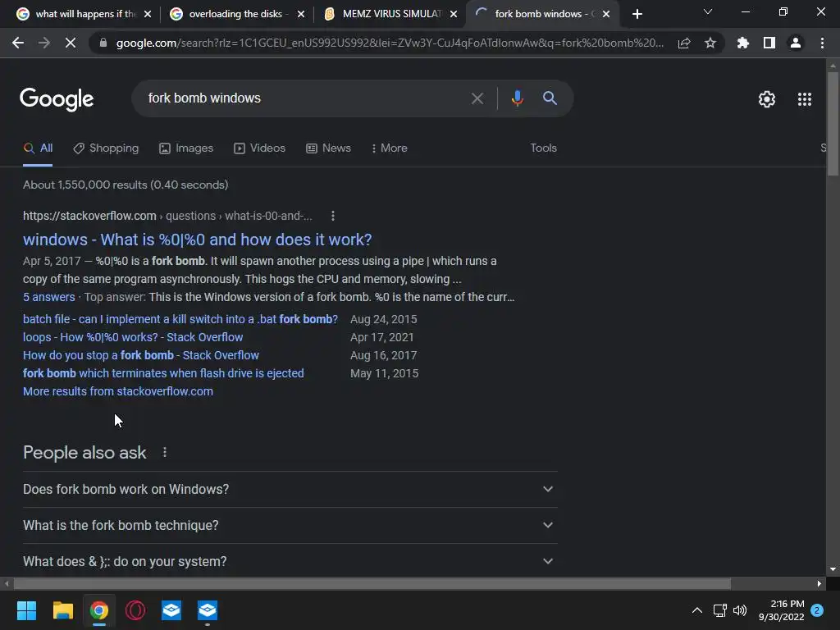Stop loading the page
This screenshot has width=840, height=630.
(x=71, y=43)
